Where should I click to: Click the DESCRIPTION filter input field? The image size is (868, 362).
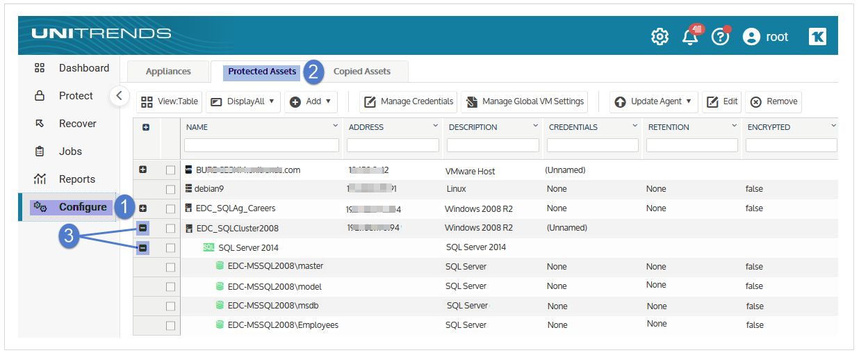[493, 145]
